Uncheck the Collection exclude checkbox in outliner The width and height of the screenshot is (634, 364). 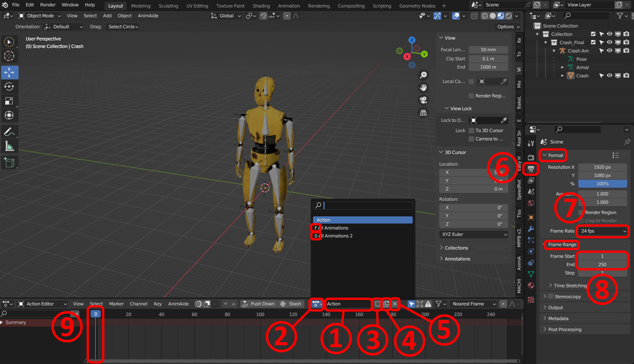point(593,34)
